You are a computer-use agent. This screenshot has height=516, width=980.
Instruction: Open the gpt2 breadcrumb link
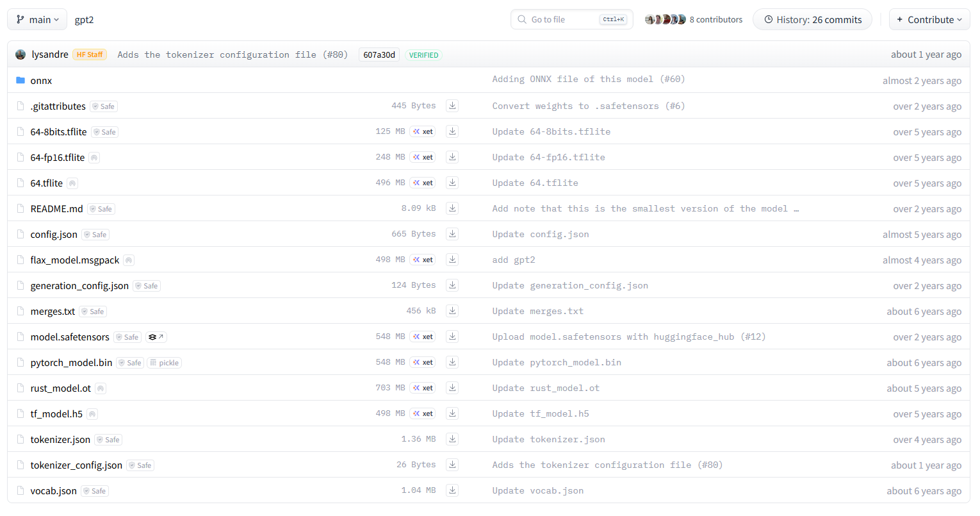[84, 19]
